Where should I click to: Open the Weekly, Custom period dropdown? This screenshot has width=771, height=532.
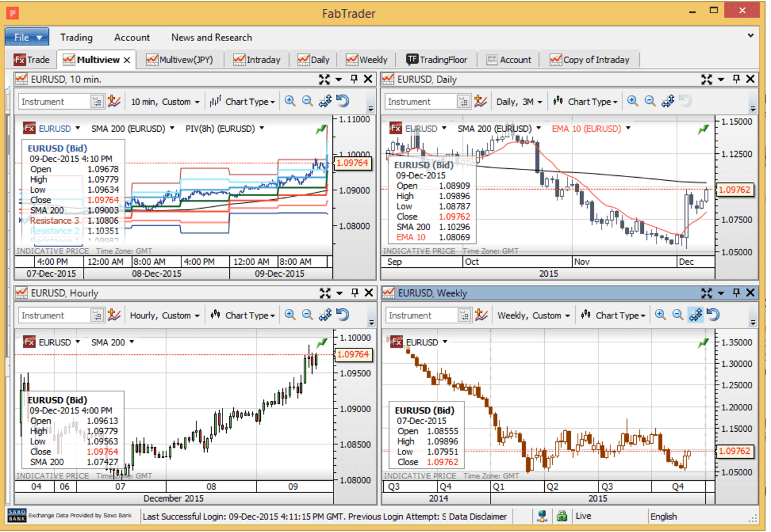click(533, 315)
